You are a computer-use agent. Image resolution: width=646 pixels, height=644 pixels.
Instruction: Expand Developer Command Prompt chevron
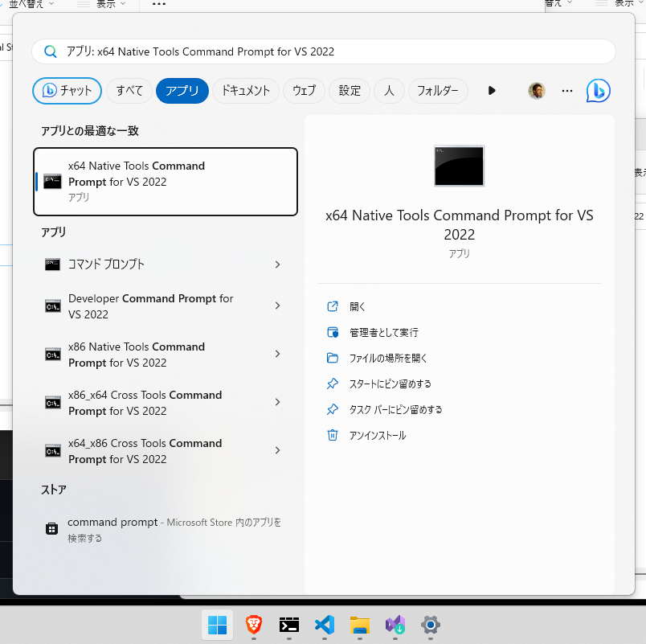[x=278, y=306]
